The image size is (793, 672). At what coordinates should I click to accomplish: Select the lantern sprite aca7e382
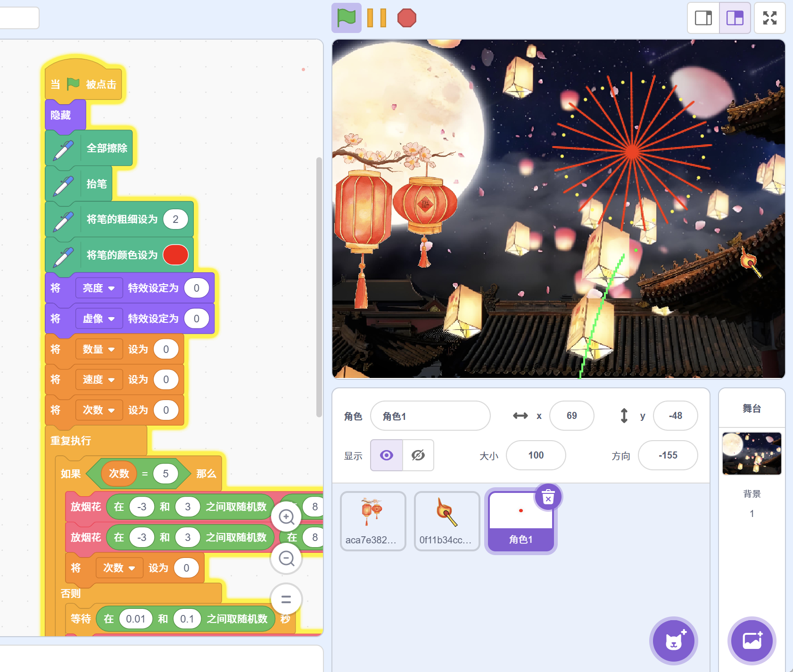[372, 521]
